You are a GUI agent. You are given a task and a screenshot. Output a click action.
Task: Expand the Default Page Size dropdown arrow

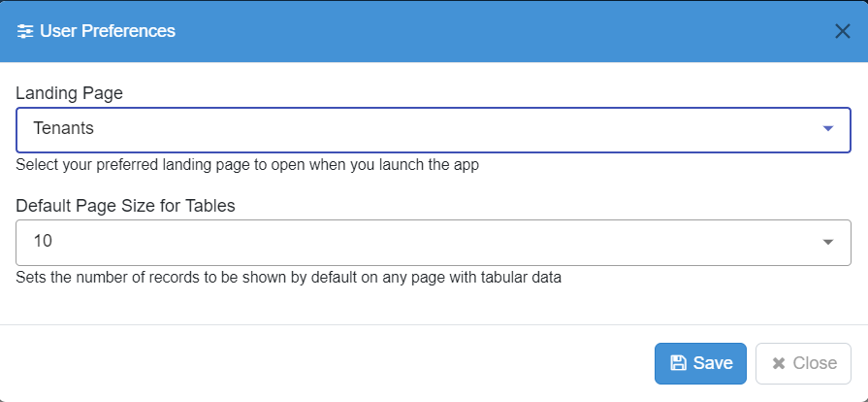pyautogui.click(x=827, y=243)
